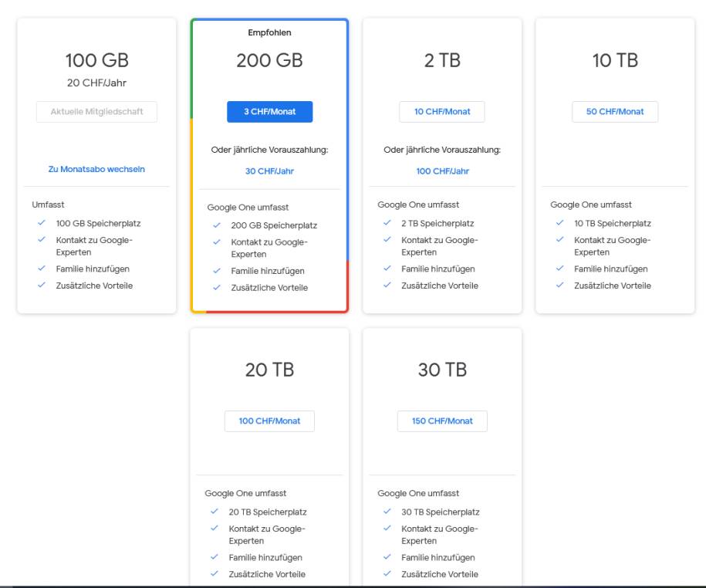706x588 pixels.
Task: Select the 150 CHF/Monat button for 30 TB
Action: 442,421
